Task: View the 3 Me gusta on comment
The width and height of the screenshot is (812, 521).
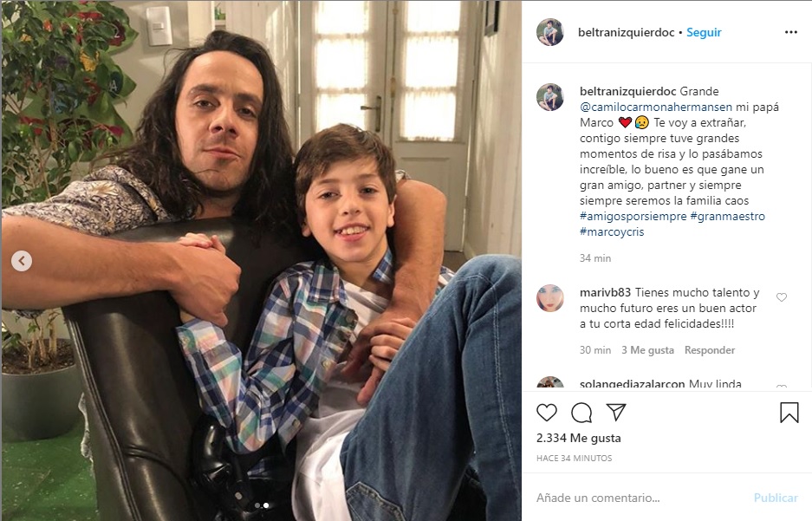Action: click(648, 350)
